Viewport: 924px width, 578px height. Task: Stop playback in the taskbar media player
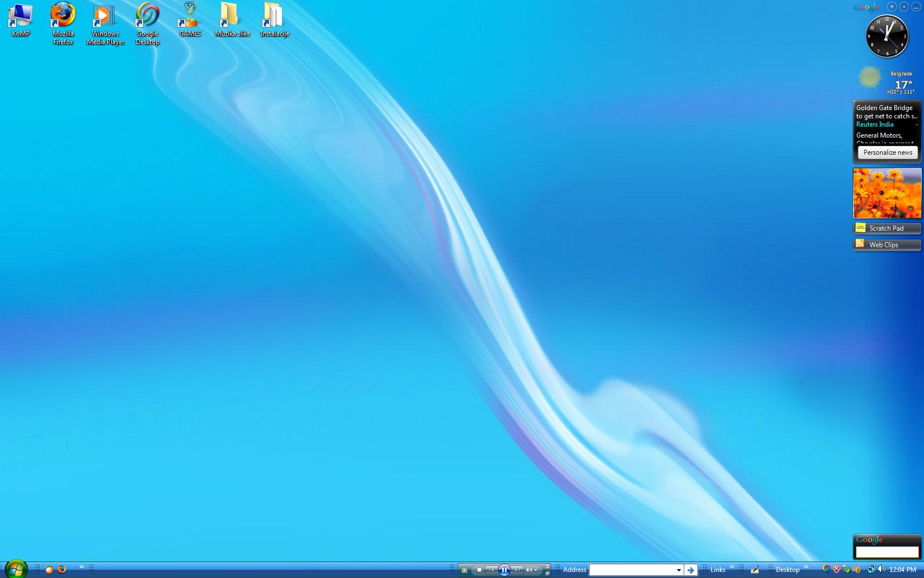click(x=479, y=570)
